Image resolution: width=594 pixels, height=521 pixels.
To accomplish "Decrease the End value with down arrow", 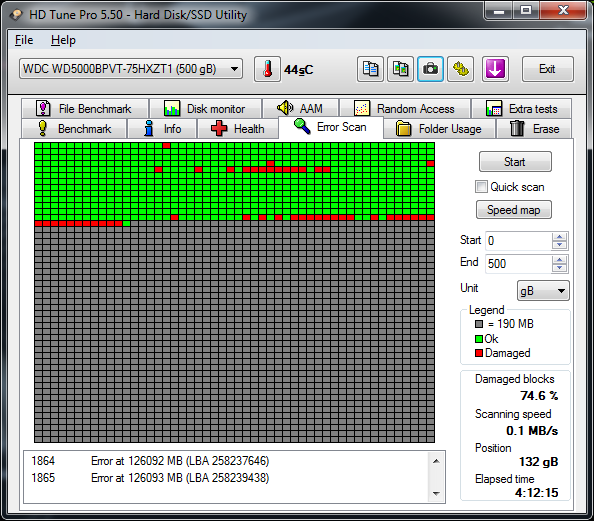I will pyautogui.click(x=560, y=268).
